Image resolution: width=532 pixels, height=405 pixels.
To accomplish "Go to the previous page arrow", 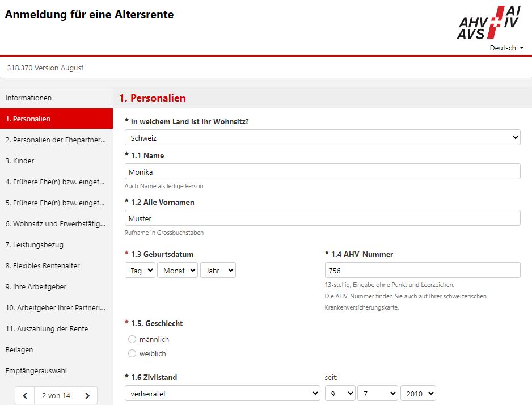I will tap(25, 395).
